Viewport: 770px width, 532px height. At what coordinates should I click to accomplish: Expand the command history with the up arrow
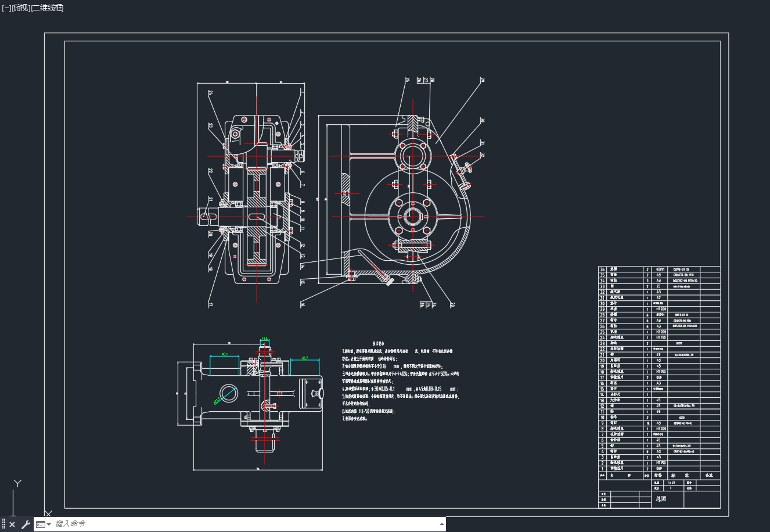442,524
